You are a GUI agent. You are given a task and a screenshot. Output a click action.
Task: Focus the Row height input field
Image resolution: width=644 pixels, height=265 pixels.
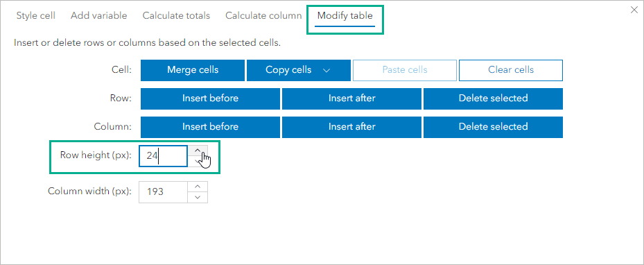(x=163, y=156)
